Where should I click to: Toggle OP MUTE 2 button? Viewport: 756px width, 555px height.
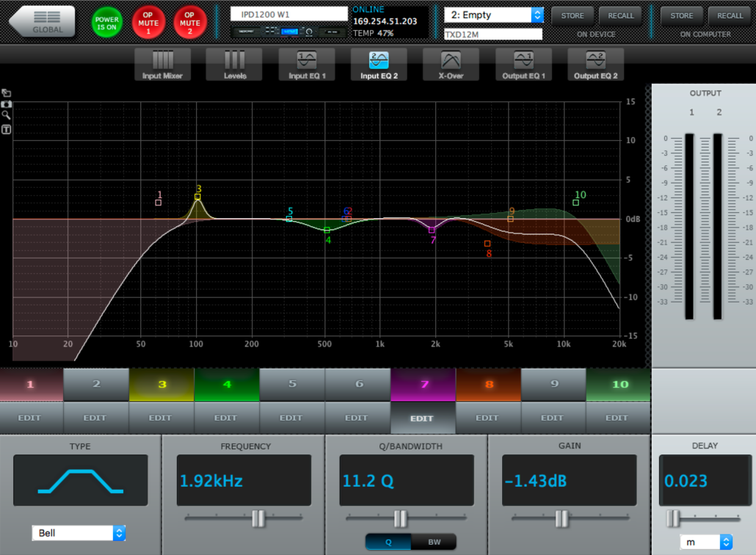(190, 23)
